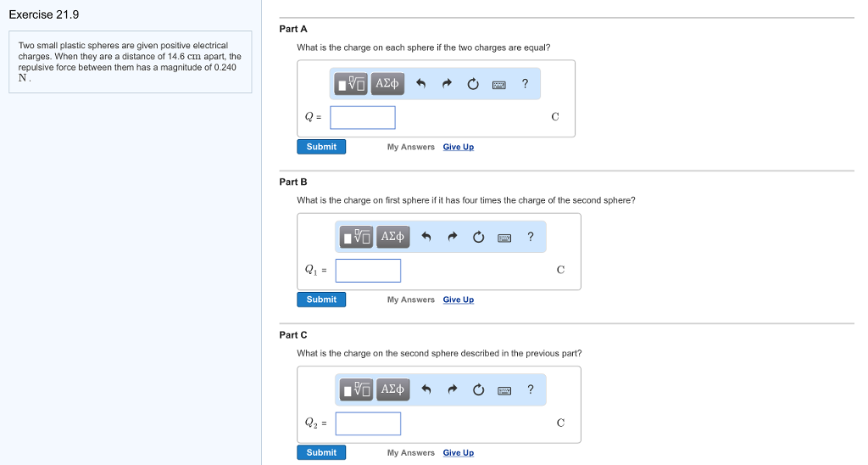The height and width of the screenshot is (465, 868).
Task: Give up on Part B
Action: pyautogui.click(x=458, y=300)
